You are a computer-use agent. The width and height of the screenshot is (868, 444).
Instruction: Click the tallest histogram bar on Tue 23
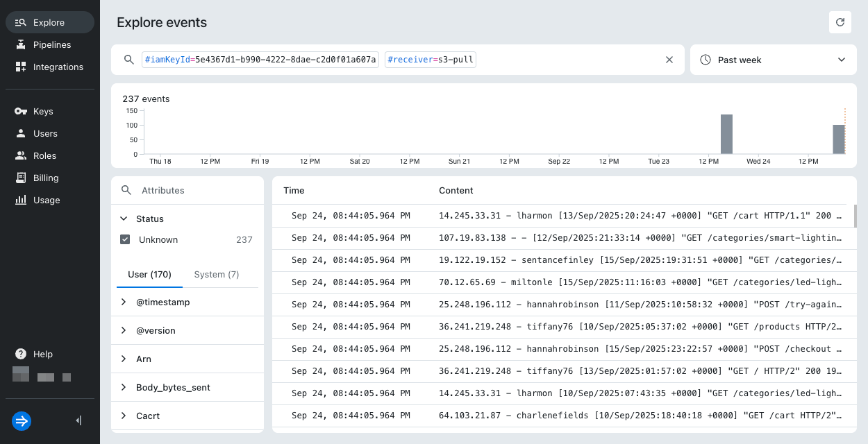coord(726,134)
